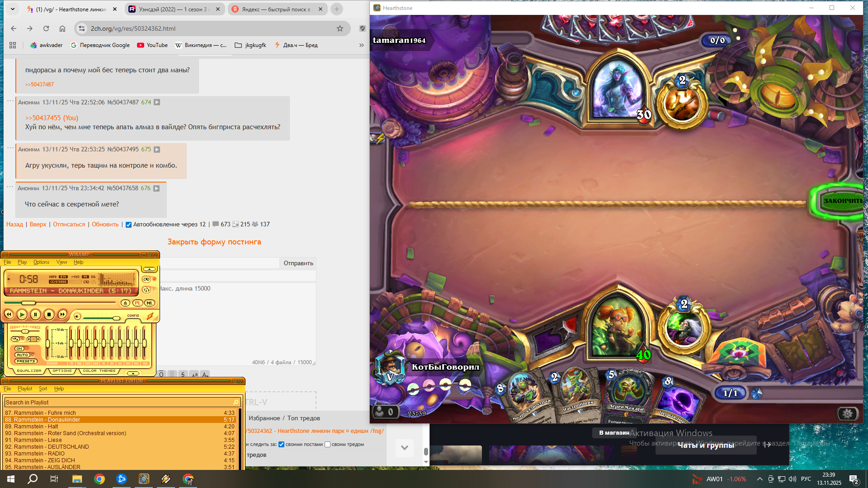Open the equalizer PRESETS dropdown
Viewport: 868px width, 488px height.
tap(25, 361)
